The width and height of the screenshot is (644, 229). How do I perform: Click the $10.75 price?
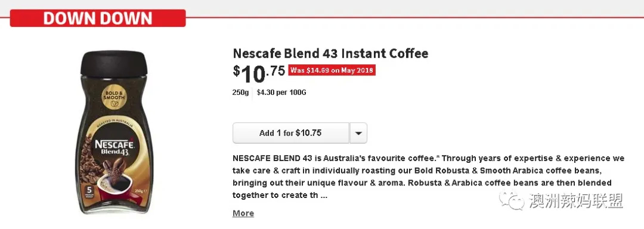259,73
